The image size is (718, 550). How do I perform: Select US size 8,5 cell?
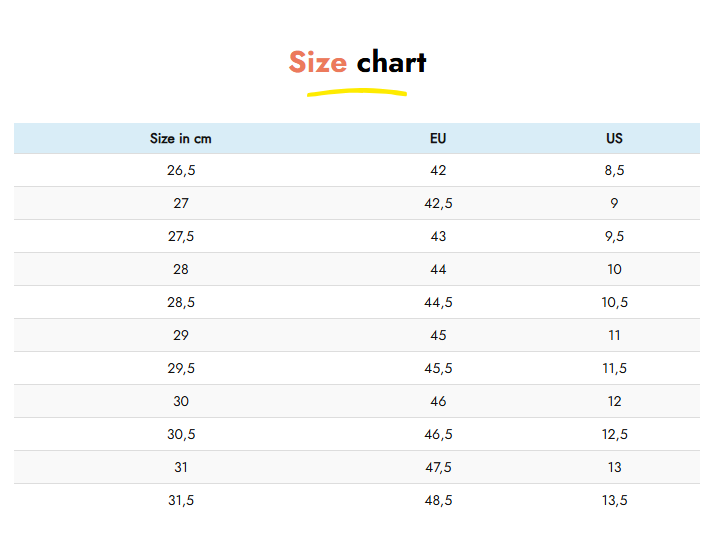click(x=614, y=170)
